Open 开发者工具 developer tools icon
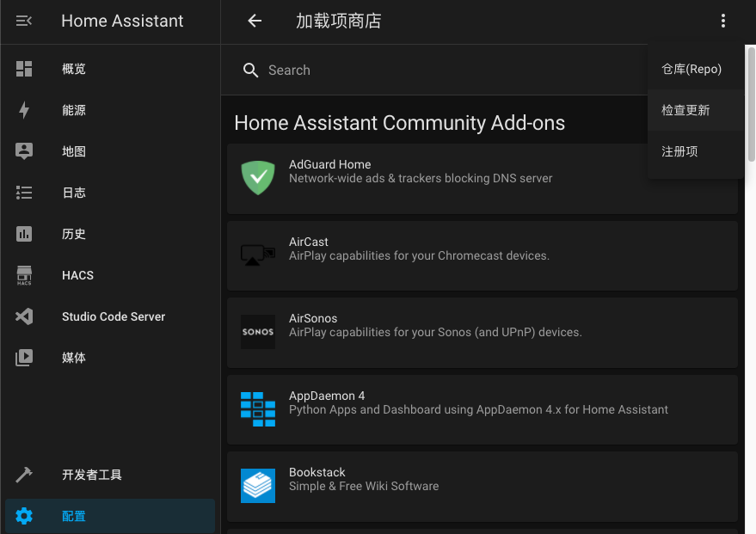The image size is (756, 534). pyautogui.click(x=22, y=474)
